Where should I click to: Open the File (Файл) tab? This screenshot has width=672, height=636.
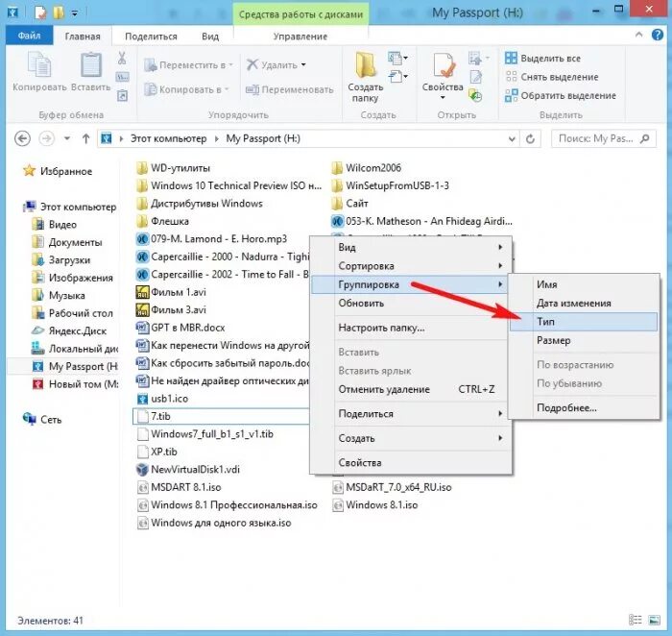coord(29,36)
